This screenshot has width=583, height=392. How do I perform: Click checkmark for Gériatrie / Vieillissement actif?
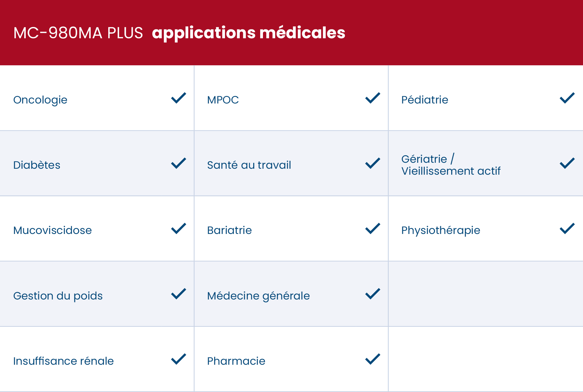pos(567,163)
